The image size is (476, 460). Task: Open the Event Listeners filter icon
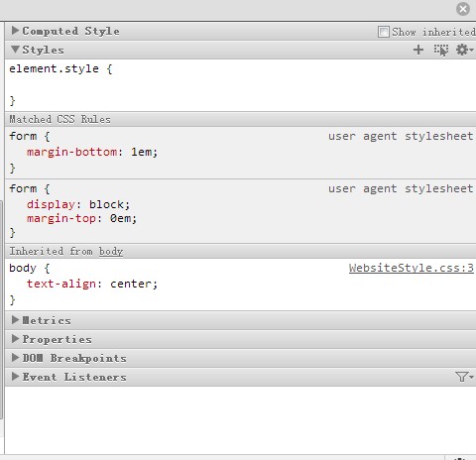(464, 377)
